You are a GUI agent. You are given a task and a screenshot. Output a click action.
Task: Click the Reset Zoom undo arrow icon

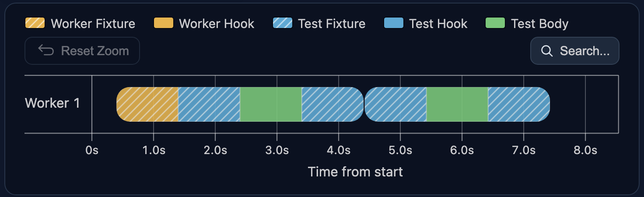tap(46, 51)
